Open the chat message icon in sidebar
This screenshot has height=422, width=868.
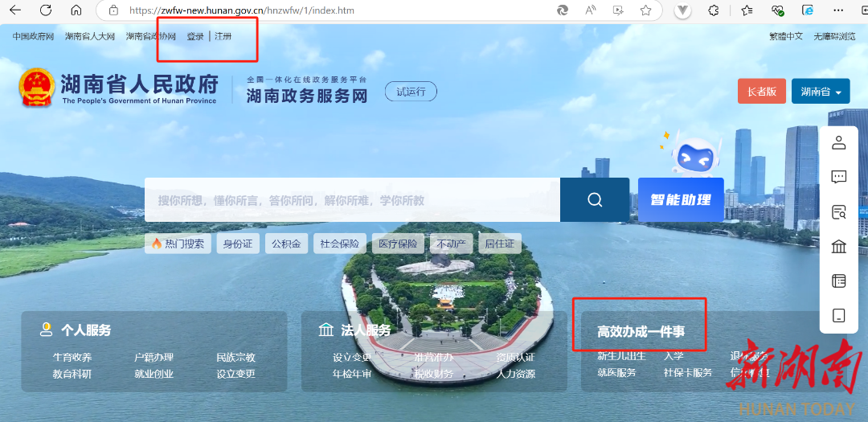pos(838,178)
